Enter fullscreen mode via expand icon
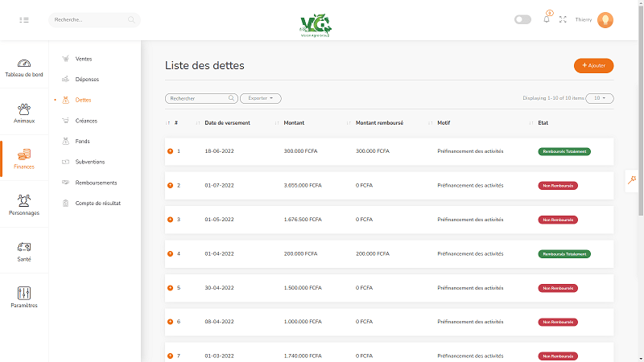This screenshot has height=362, width=644. [x=563, y=19]
